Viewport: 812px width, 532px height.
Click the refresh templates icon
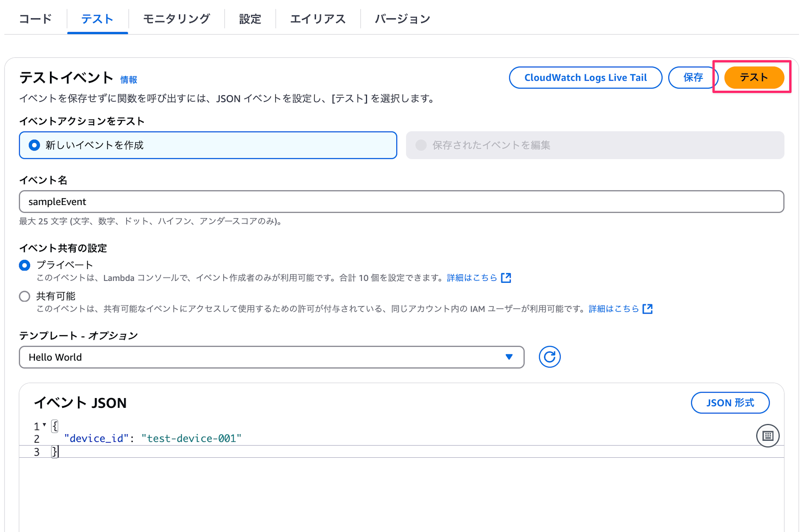tap(550, 357)
